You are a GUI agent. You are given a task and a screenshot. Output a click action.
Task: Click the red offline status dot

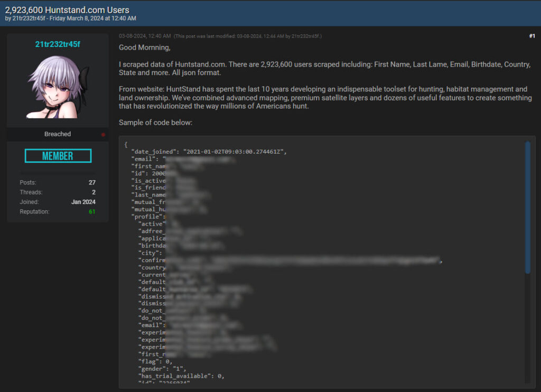[103, 135]
